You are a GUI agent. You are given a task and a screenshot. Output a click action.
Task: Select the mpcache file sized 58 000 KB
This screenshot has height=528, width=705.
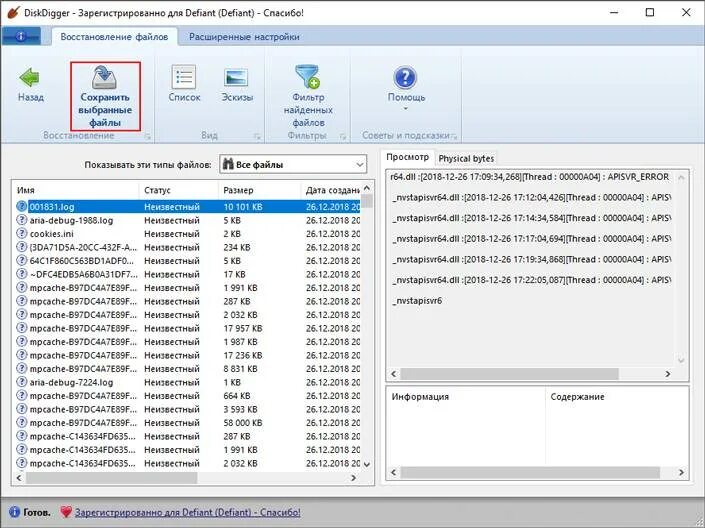pyautogui.click(x=187, y=423)
